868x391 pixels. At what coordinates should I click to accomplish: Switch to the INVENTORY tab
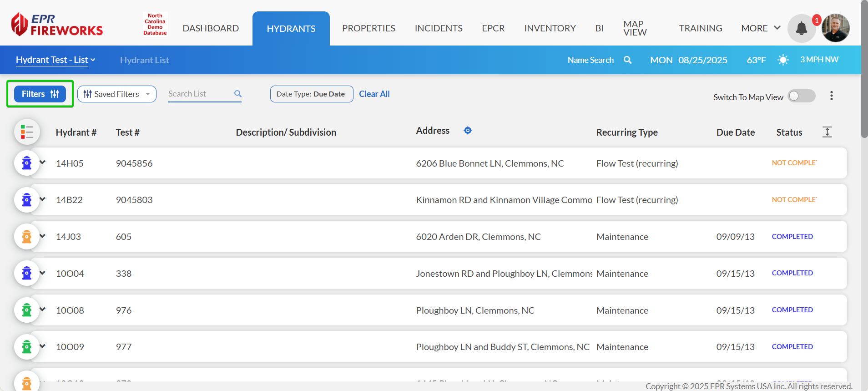click(x=550, y=28)
